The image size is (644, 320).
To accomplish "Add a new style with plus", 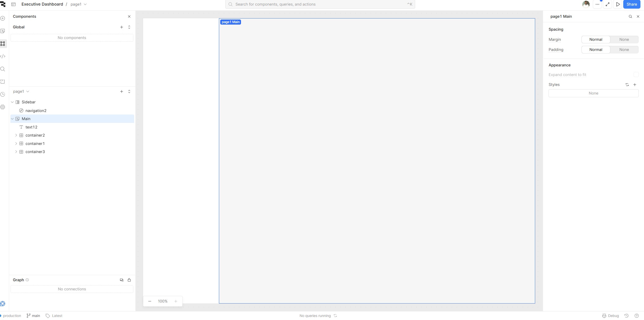I will pyautogui.click(x=635, y=85).
